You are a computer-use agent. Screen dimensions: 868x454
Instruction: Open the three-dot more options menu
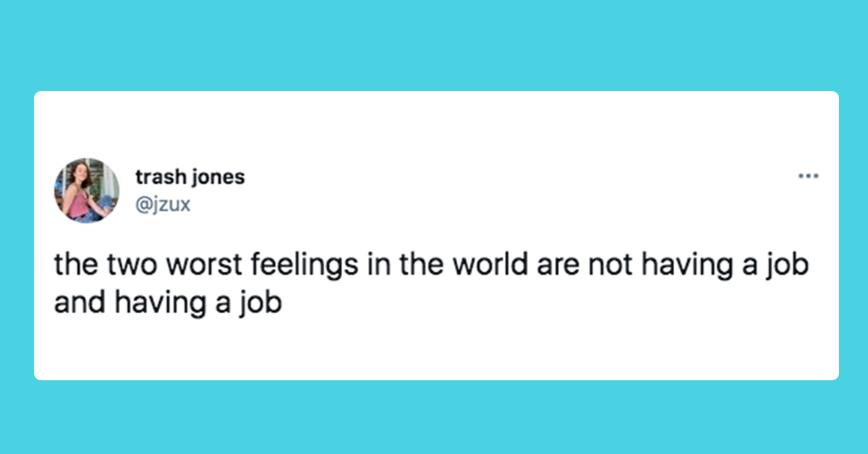click(807, 176)
